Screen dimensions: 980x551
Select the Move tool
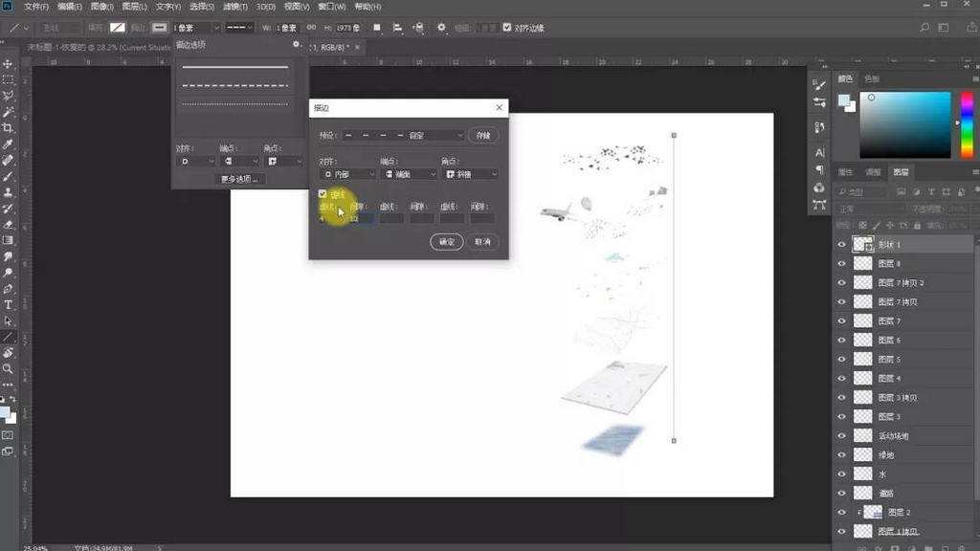(x=8, y=63)
